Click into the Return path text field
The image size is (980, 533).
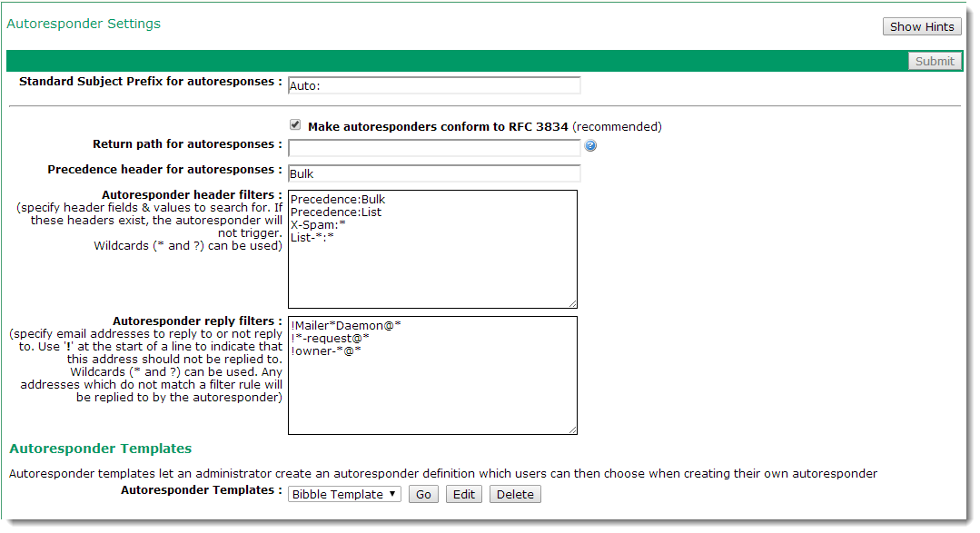(x=433, y=147)
